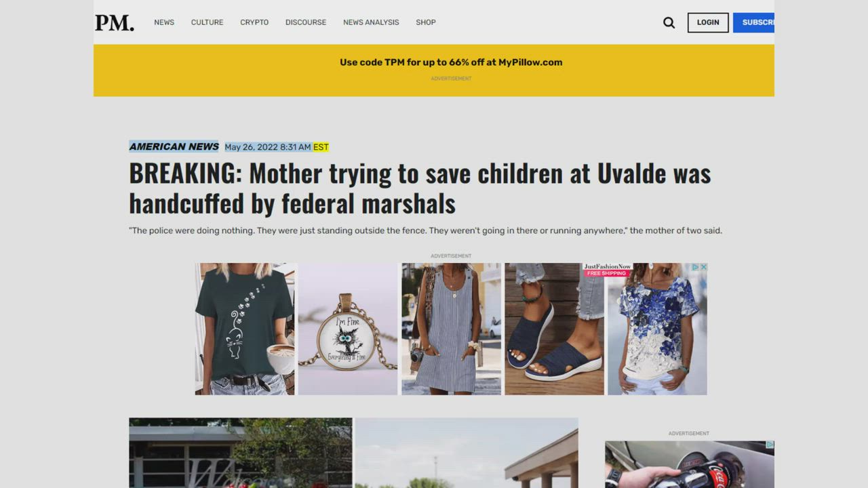
Task: Click the Login button
Action: tap(708, 22)
